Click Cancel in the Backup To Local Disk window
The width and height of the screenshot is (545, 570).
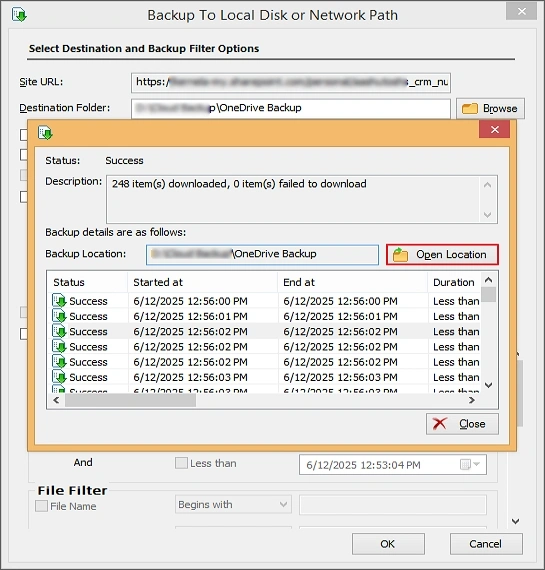(x=486, y=544)
